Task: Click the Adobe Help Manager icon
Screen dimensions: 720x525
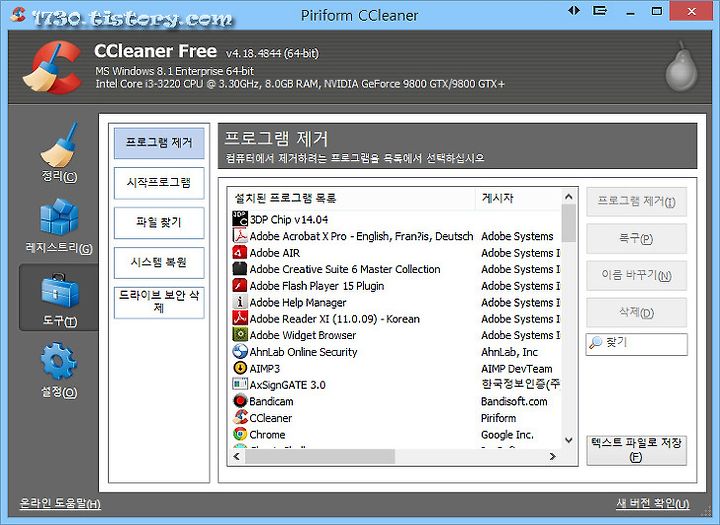Action: (x=240, y=302)
